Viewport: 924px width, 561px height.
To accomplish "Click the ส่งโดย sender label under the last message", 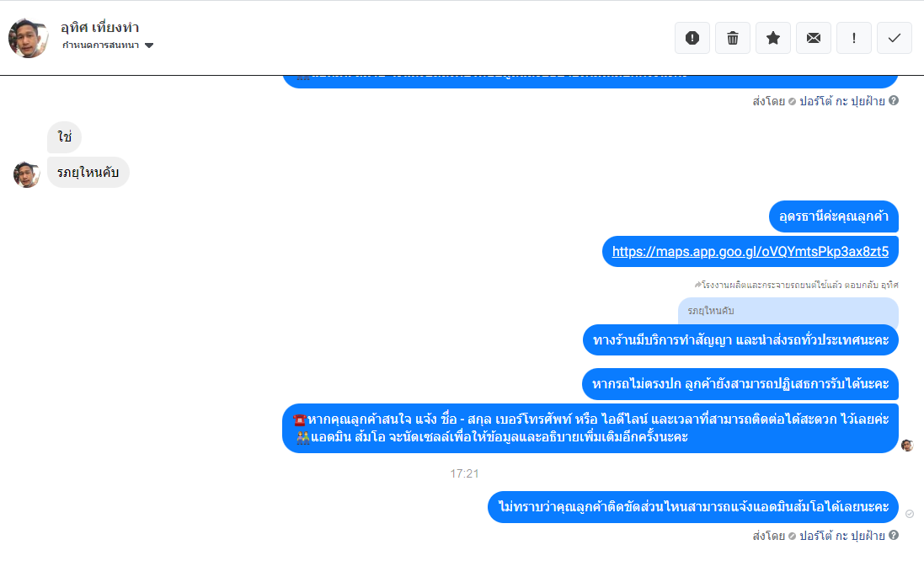I will coord(768,536).
